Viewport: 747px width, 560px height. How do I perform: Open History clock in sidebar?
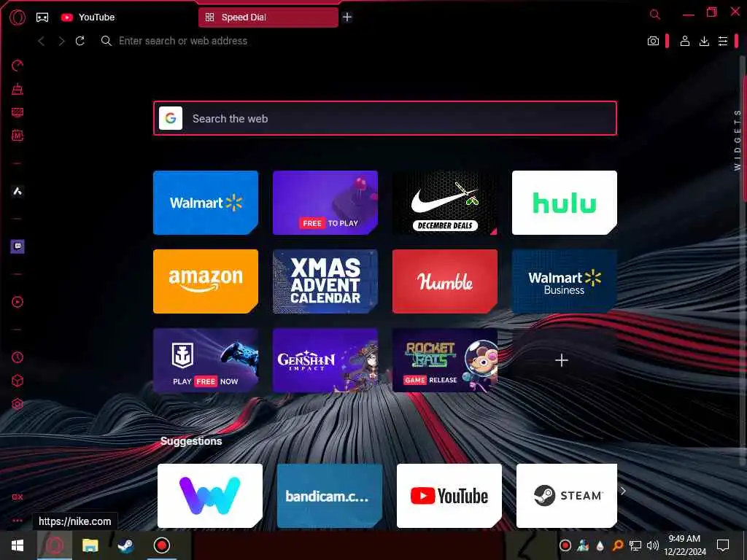click(x=18, y=357)
